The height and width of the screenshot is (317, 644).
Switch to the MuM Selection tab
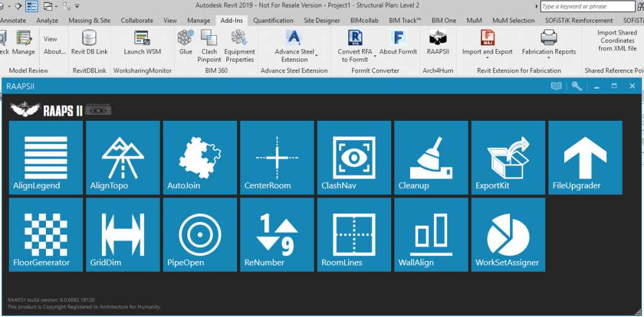(513, 21)
